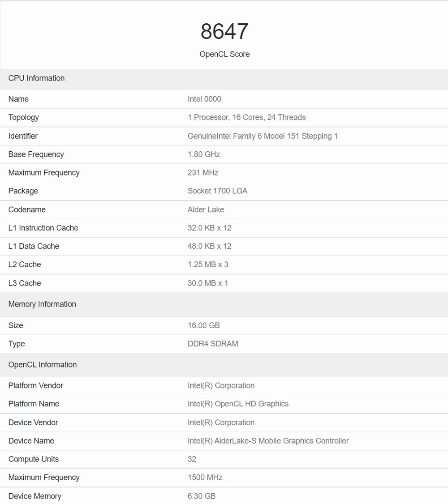Click the Package row label
This screenshot has height=504, width=448.
click(x=23, y=191)
